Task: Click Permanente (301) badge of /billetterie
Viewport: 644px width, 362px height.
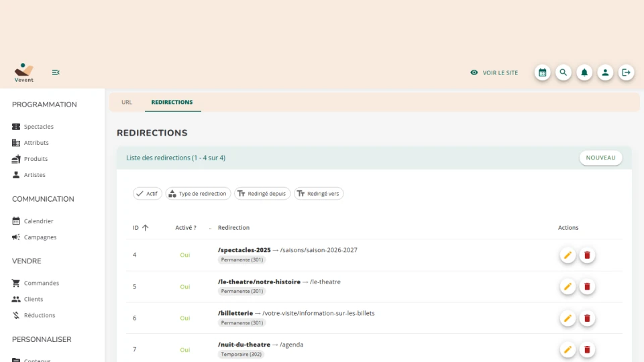Action: click(x=242, y=323)
